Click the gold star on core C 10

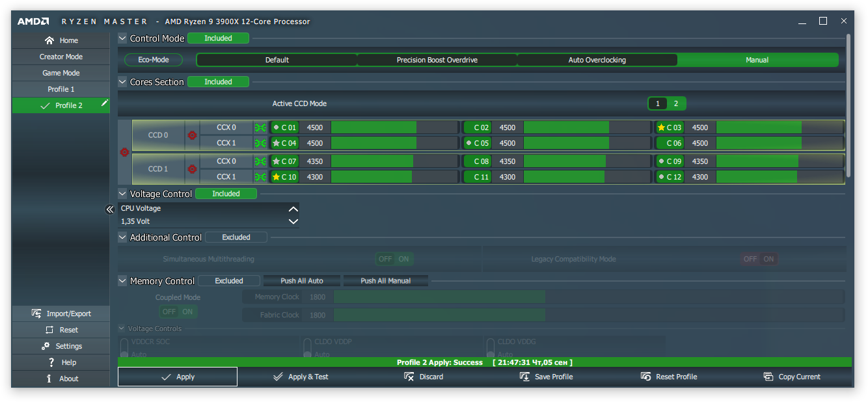tap(276, 177)
